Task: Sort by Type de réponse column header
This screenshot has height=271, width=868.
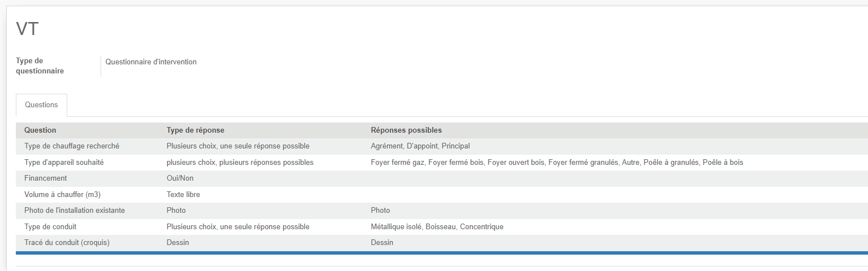Action: [196, 130]
